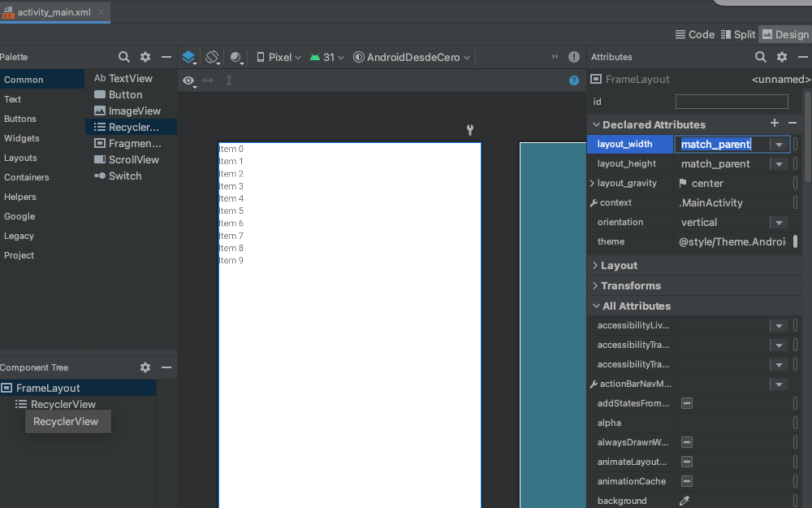The height and width of the screenshot is (508, 812).
Task: Toggle animationCache checkbox
Action: click(x=687, y=481)
